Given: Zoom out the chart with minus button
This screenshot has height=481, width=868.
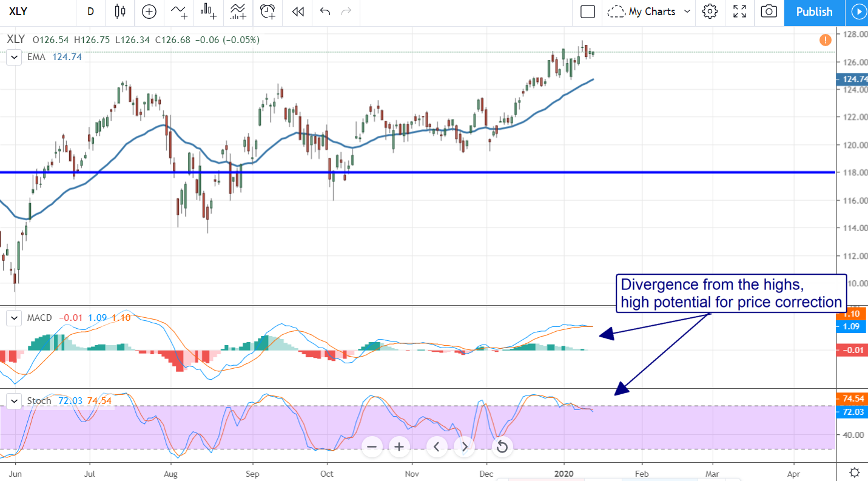Looking at the screenshot, I should pyautogui.click(x=372, y=448).
